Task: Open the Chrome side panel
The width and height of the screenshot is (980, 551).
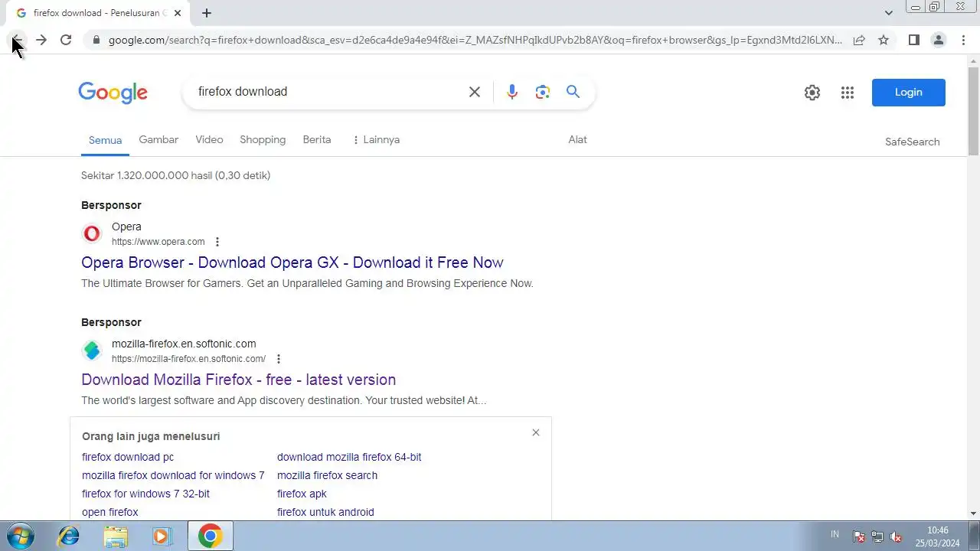Action: pyautogui.click(x=913, y=40)
